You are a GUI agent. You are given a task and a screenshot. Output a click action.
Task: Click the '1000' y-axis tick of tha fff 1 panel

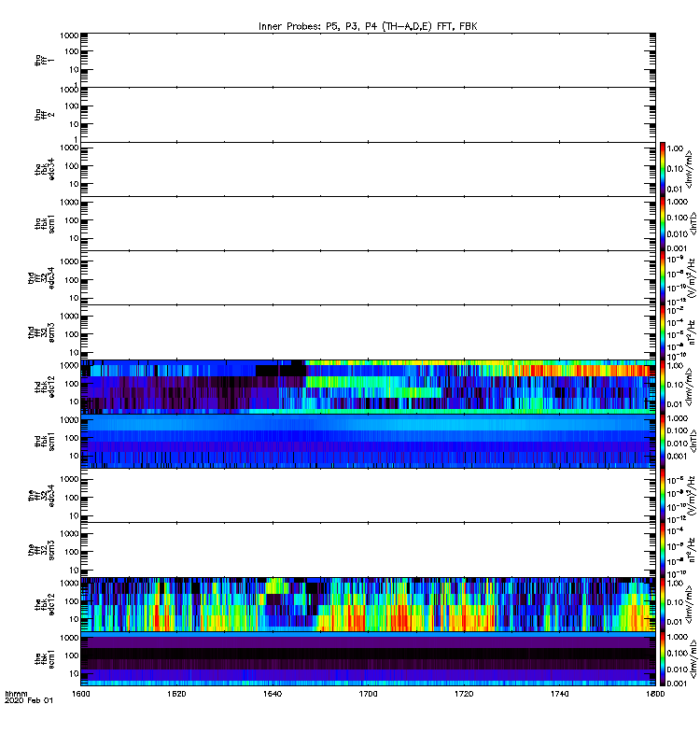tap(69, 35)
